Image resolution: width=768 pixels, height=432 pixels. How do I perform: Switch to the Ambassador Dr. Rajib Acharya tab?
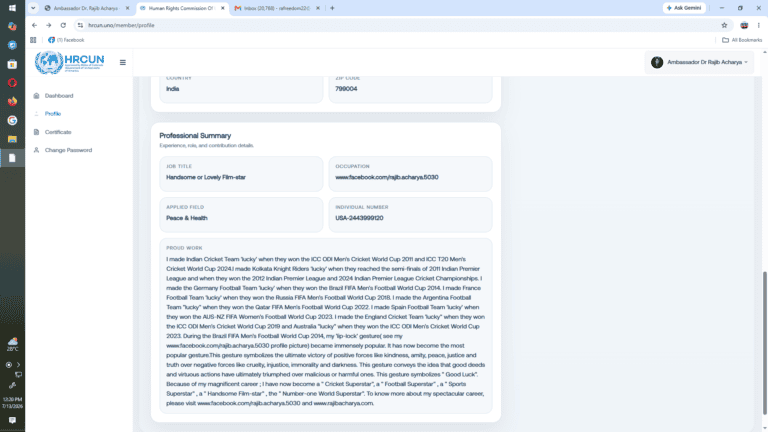coord(86,8)
